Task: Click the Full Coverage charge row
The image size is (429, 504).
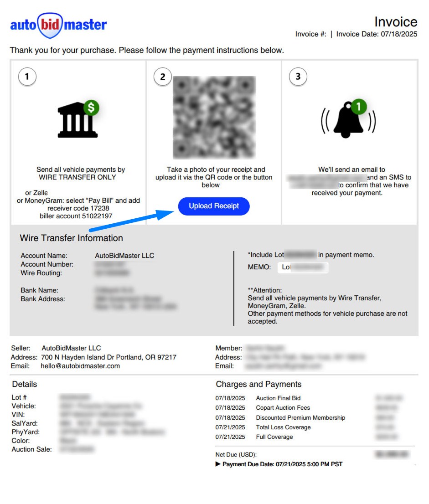Action: 274,437
